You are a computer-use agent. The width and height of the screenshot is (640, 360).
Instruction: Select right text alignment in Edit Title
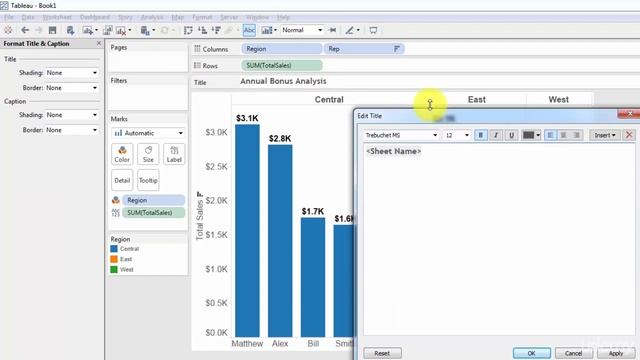pos(576,135)
